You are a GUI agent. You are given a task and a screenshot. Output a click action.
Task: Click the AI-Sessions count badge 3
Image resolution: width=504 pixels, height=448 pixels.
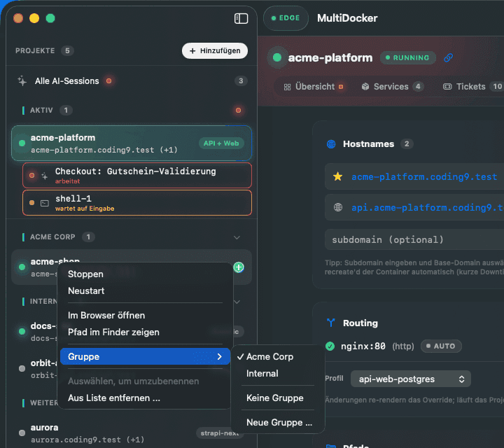pos(241,81)
